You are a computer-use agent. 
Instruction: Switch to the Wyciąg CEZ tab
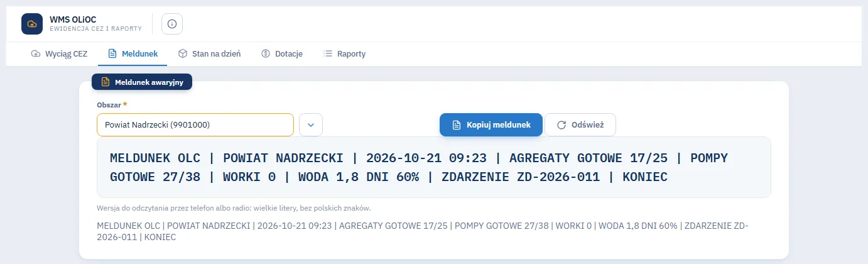click(x=59, y=54)
